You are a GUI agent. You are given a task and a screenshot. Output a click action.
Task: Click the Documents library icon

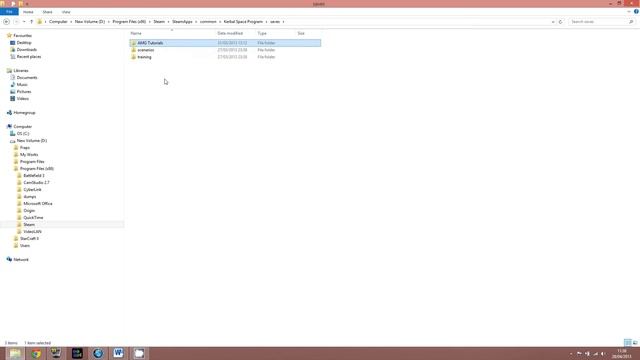13,78
